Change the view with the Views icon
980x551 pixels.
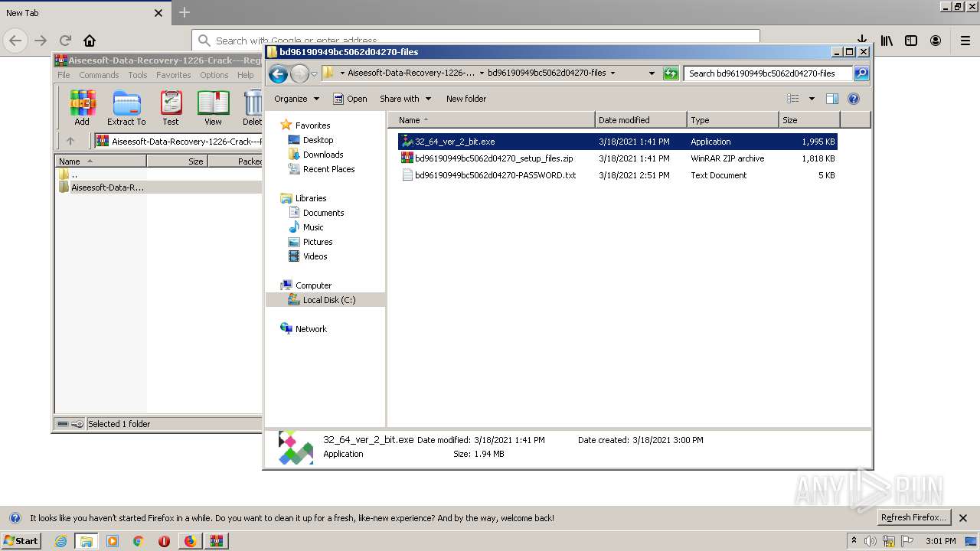tap(793, 99)
